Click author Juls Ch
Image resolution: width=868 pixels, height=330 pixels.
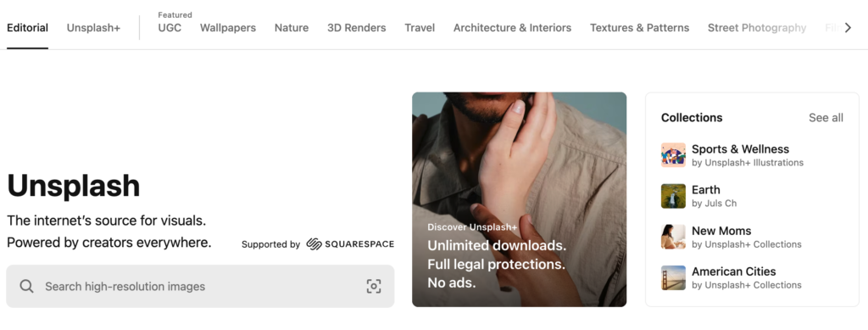pos(721,204)
